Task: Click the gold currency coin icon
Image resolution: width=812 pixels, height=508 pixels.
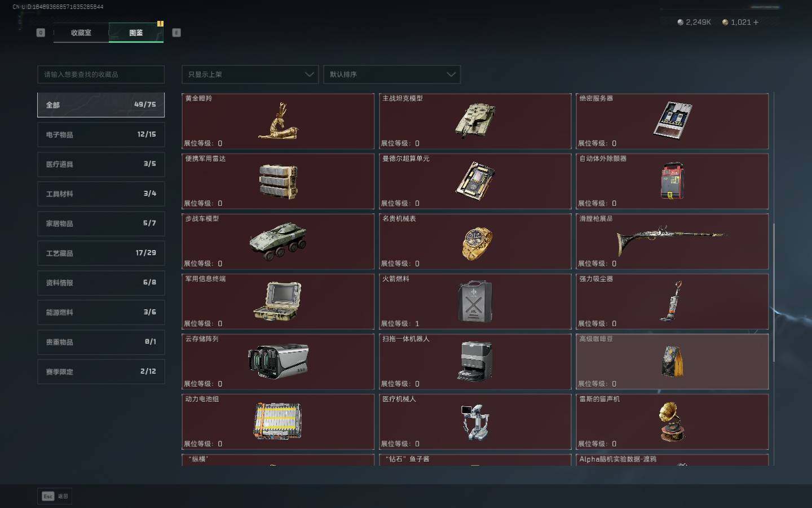Action: click(725, 22)
